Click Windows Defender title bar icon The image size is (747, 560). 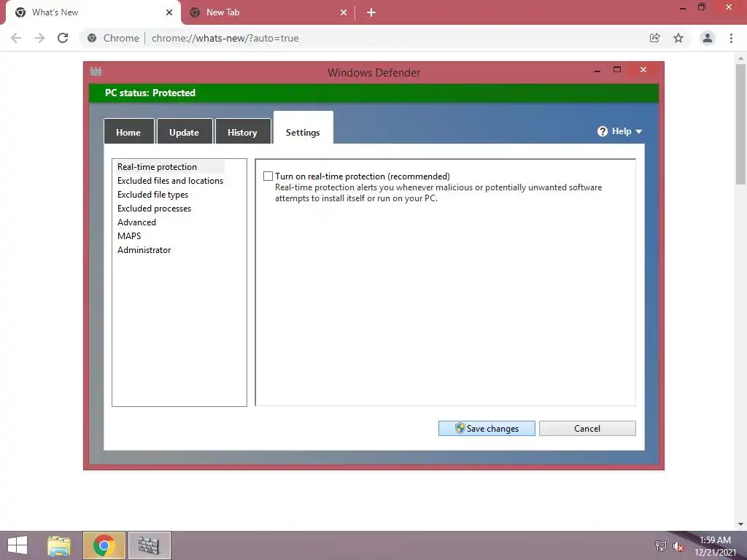[96, 71]
